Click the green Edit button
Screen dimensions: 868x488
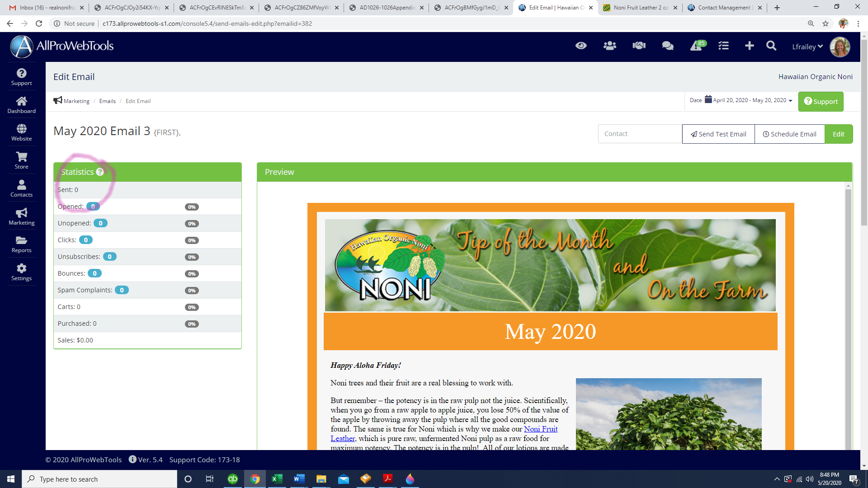839,134
